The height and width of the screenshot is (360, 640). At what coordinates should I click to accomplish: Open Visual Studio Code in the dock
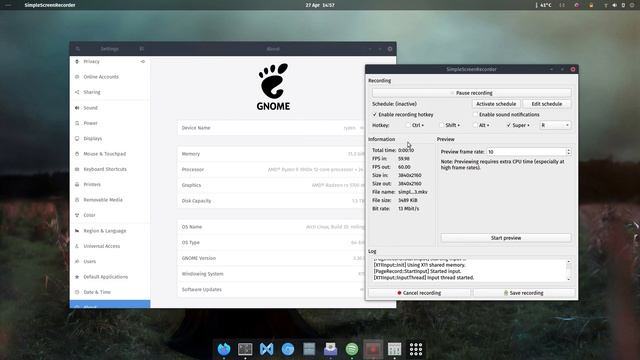(x=267, y=349)
